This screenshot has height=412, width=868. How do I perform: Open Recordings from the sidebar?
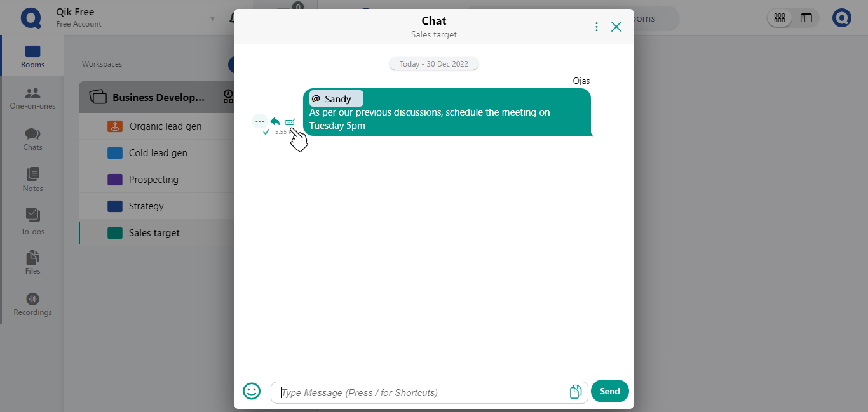(32, 304)
